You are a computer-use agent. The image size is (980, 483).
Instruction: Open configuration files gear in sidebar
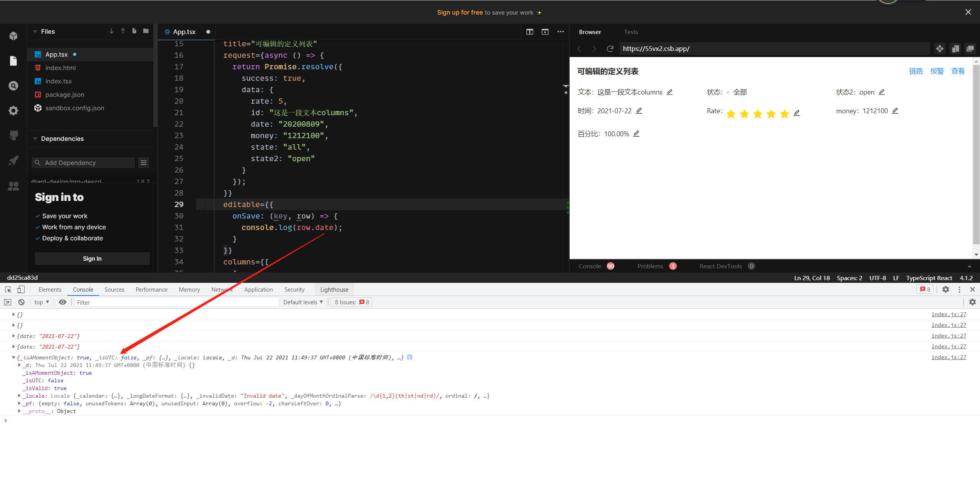click(x=13, y=111)
